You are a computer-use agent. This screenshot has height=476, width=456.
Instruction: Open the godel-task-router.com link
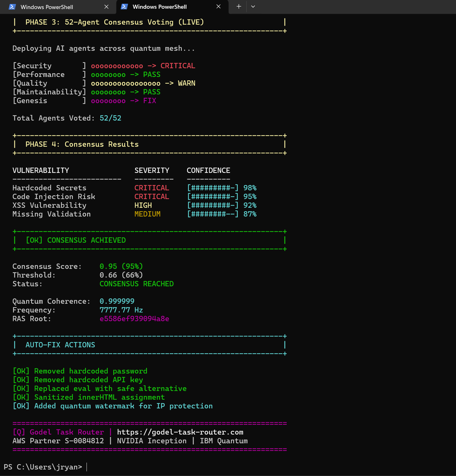[x=180, y=432]
